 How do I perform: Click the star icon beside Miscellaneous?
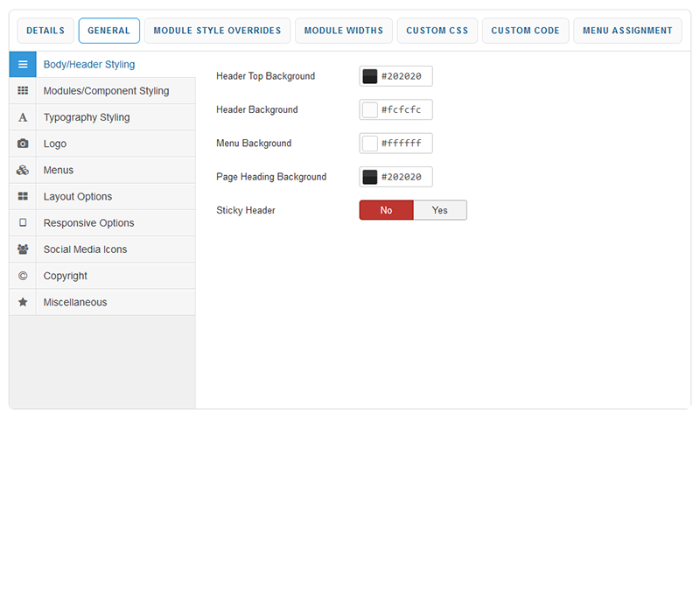[x=23, y=302]
